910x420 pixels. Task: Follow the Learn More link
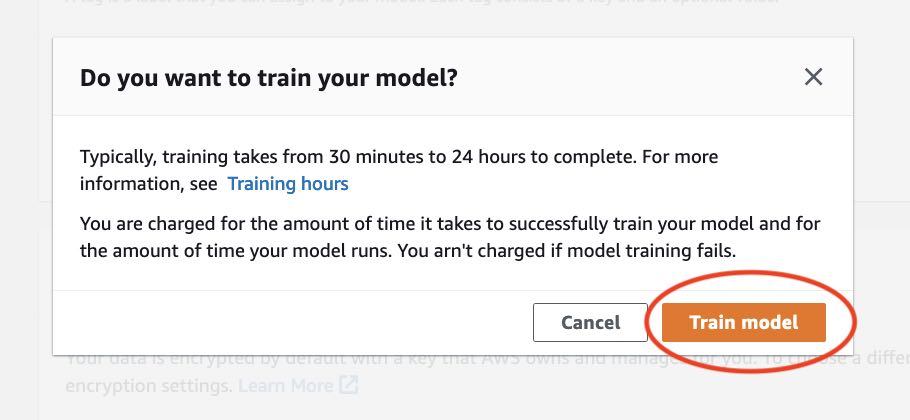[285, 385]
